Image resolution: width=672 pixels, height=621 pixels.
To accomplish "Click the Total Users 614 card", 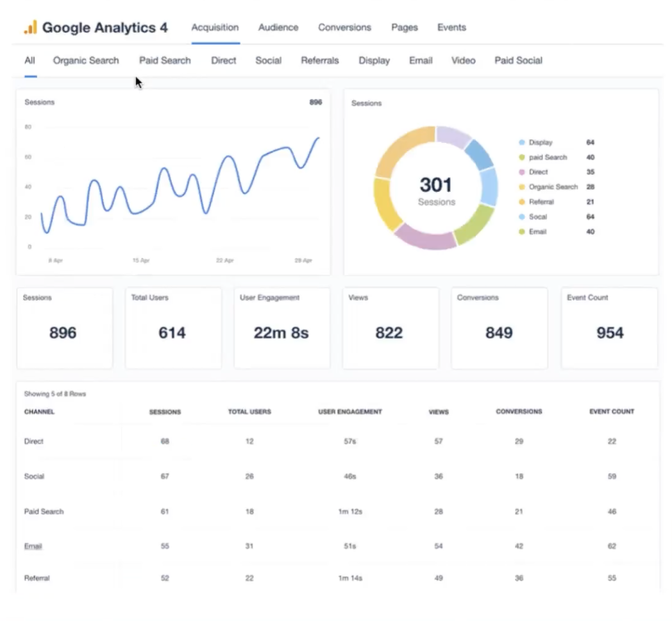I will tap(173, 328).
